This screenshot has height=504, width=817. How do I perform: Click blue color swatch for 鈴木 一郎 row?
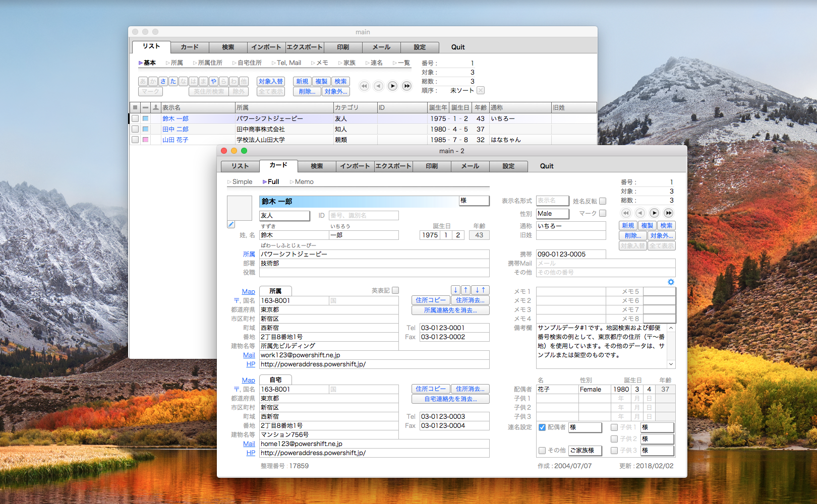pos(145,119)
